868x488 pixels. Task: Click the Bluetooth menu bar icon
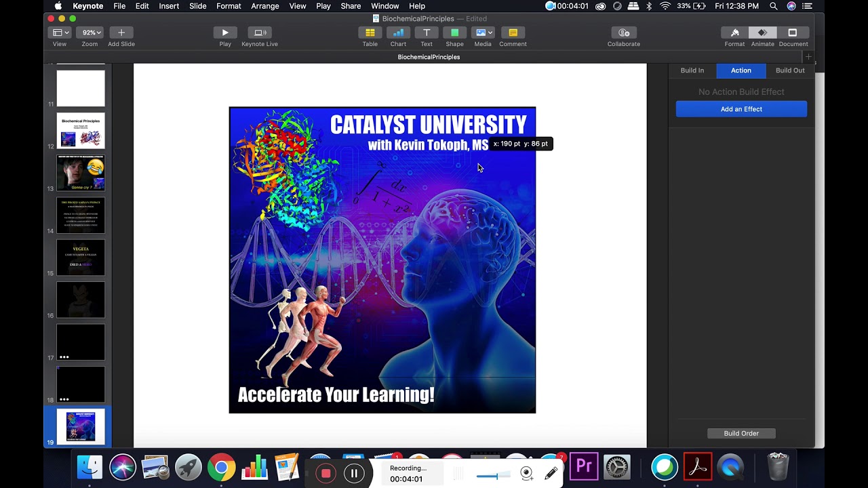(648, 6)
